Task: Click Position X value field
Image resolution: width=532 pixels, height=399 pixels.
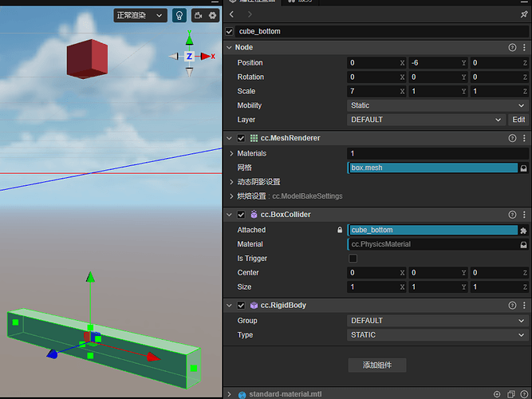Action: tap(376, 63)
